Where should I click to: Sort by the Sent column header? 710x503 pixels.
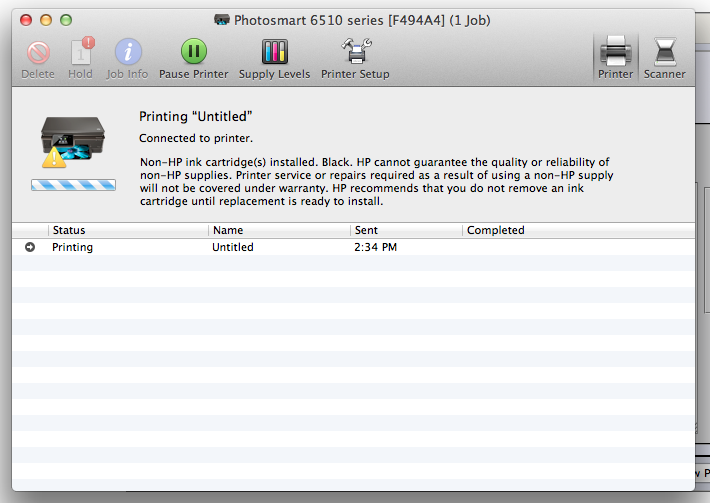point(406,230)
